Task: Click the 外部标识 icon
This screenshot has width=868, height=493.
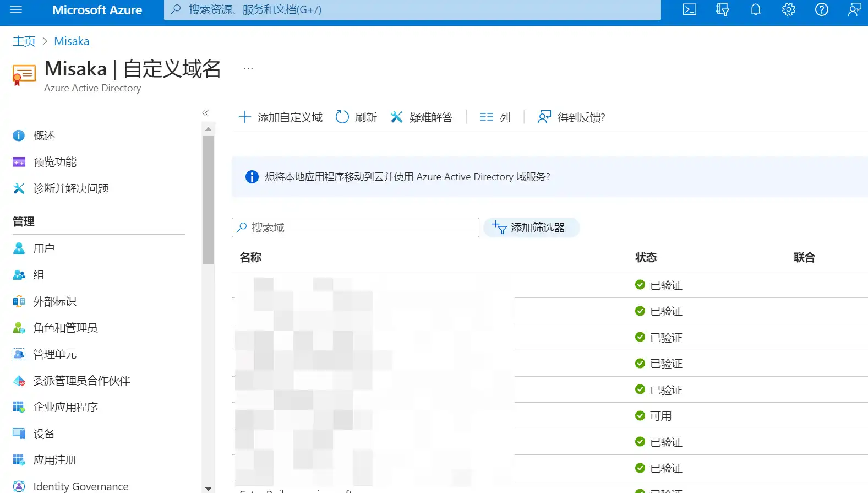Action: point(19,301)
